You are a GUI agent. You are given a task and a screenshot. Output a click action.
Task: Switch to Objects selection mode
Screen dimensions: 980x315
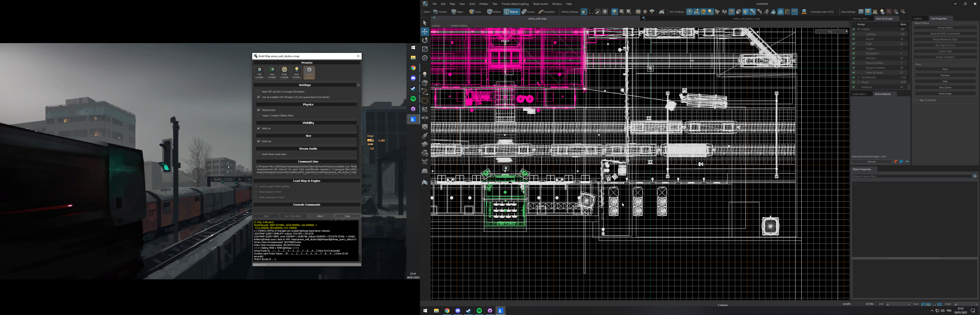pyautogui.click(x=511, y=11)
